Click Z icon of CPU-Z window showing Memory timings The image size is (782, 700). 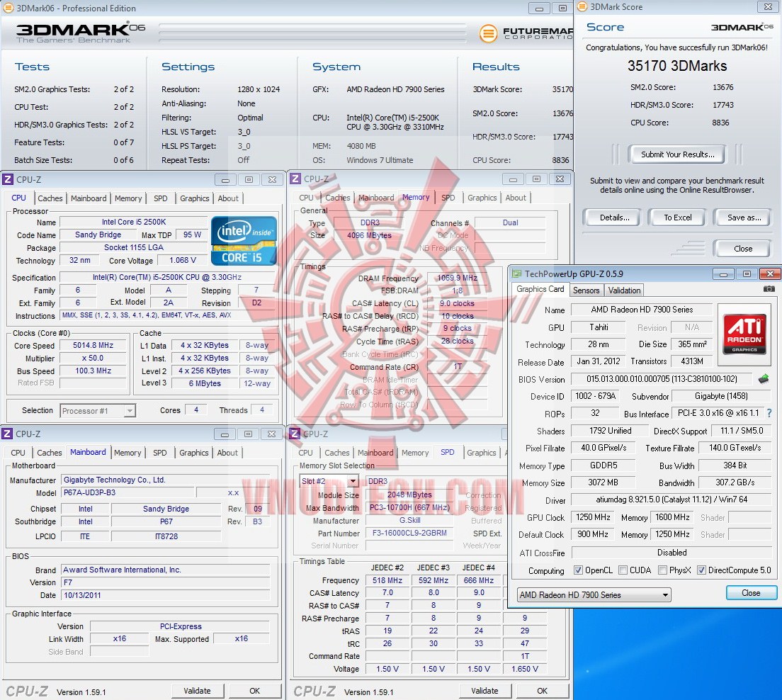point(295,179)
